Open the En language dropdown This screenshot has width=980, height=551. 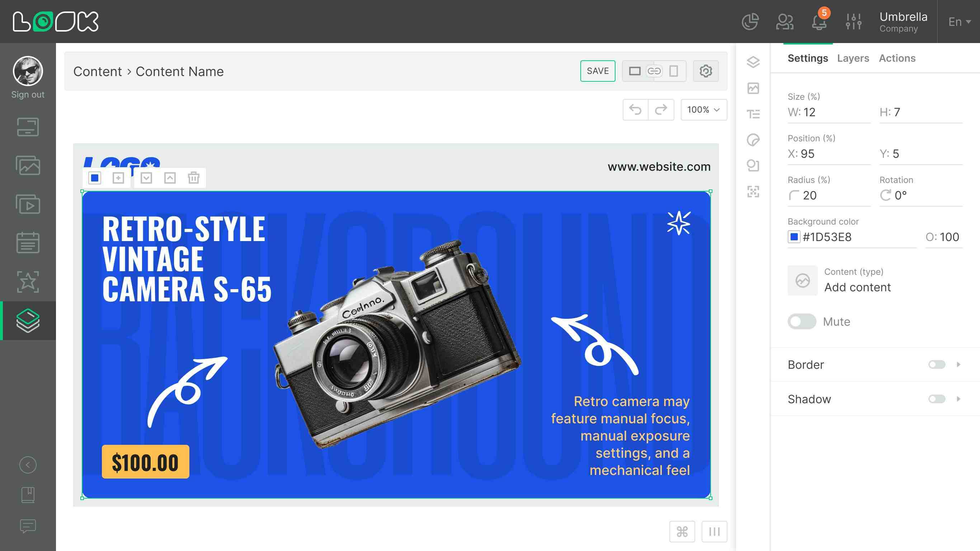(x=959, y=22)
